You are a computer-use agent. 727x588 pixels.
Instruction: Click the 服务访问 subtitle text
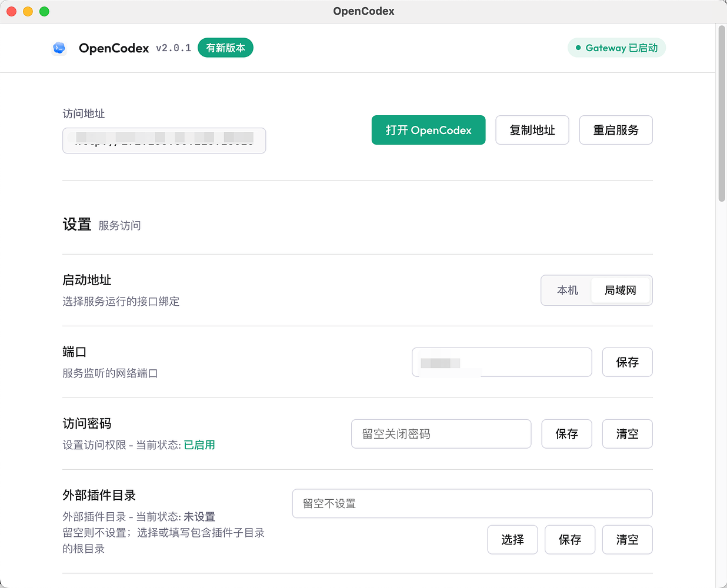119,226
